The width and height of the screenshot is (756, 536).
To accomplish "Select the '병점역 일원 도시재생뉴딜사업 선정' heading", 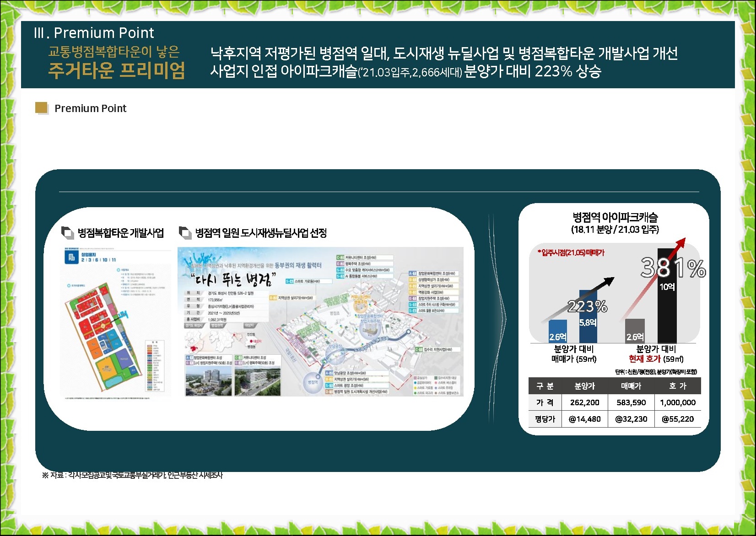I will click(261, 233).
